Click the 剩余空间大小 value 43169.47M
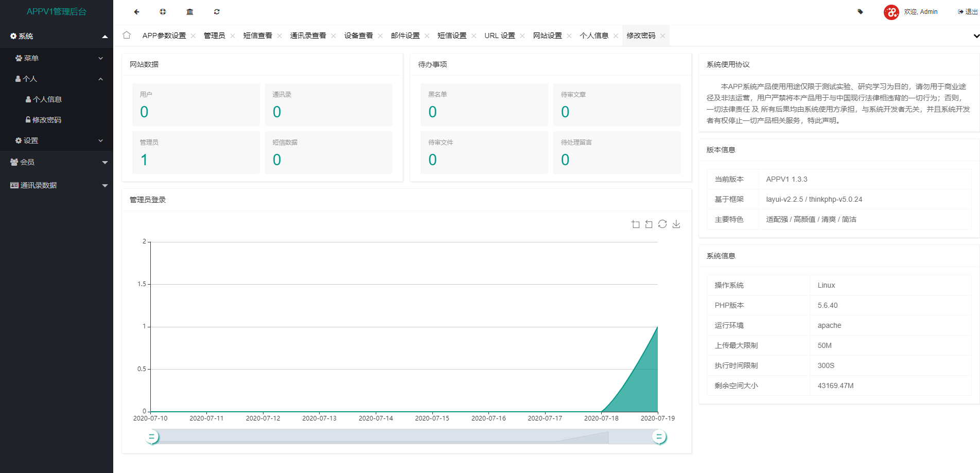Image resolution: width=980 pixels, height=473 pixels. (x=835, y=386)
